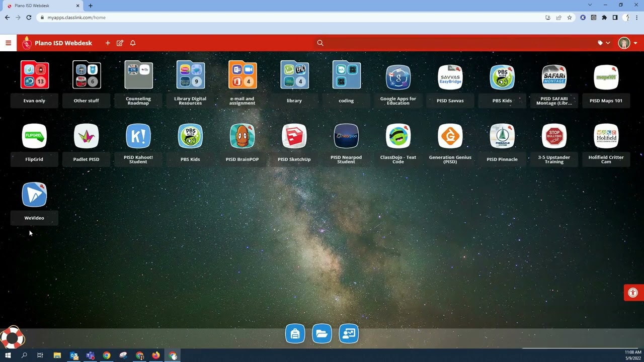This screenshot has width=644, height=362.
Task: Open the taskbar clock and date
Action: (632, 355)
